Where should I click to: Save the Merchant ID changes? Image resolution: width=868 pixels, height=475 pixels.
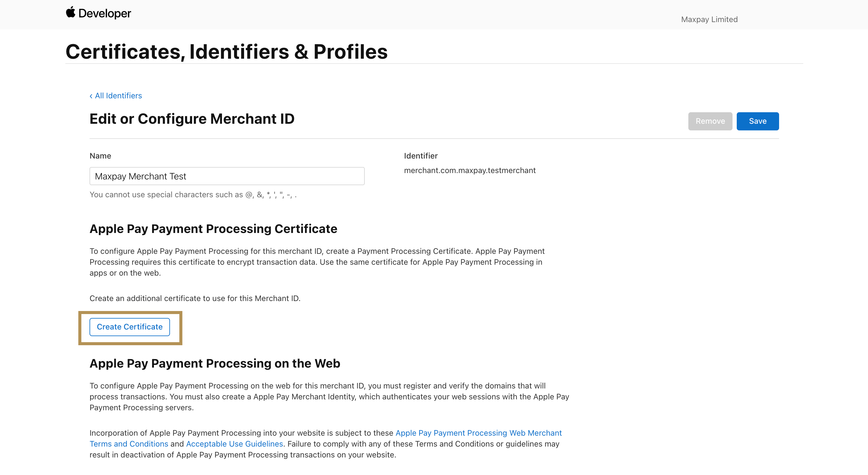(758, 121)
